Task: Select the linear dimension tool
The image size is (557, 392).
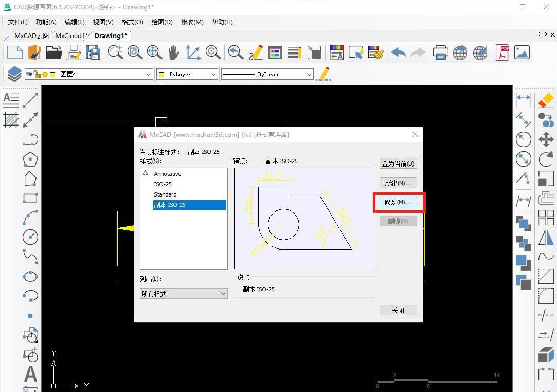Action: [x=523, y=100]
